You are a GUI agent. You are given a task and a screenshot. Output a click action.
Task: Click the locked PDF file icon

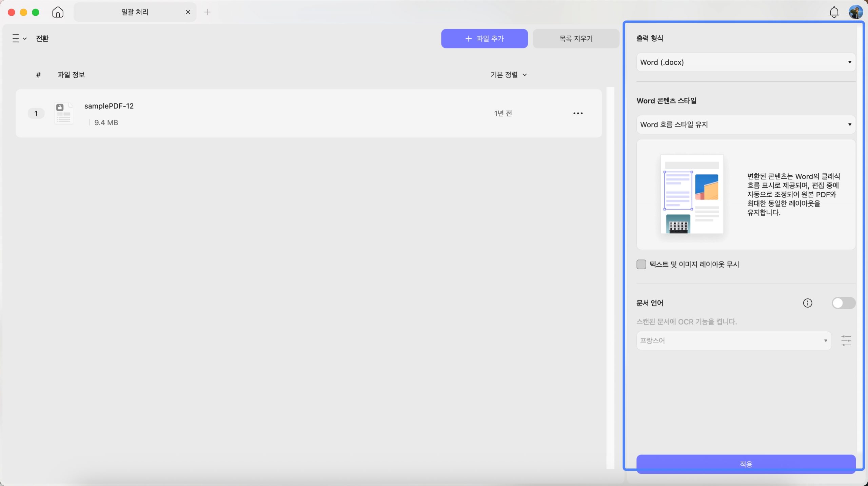(64, 113)
